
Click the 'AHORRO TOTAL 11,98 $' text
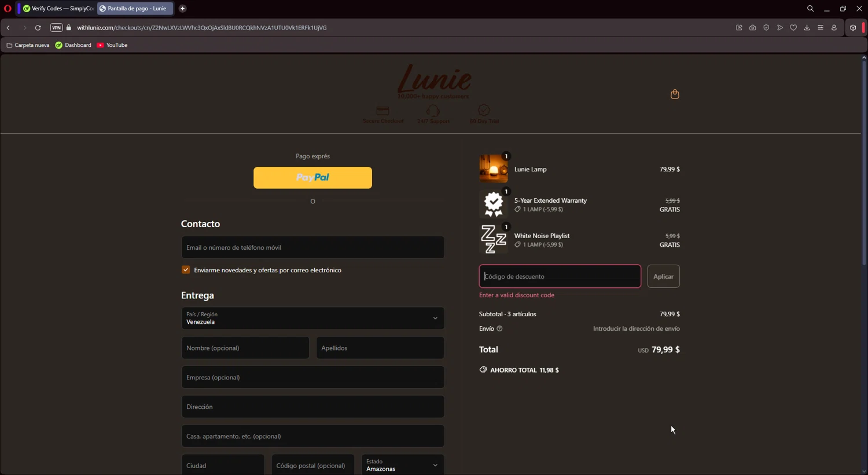coord(524,370)
